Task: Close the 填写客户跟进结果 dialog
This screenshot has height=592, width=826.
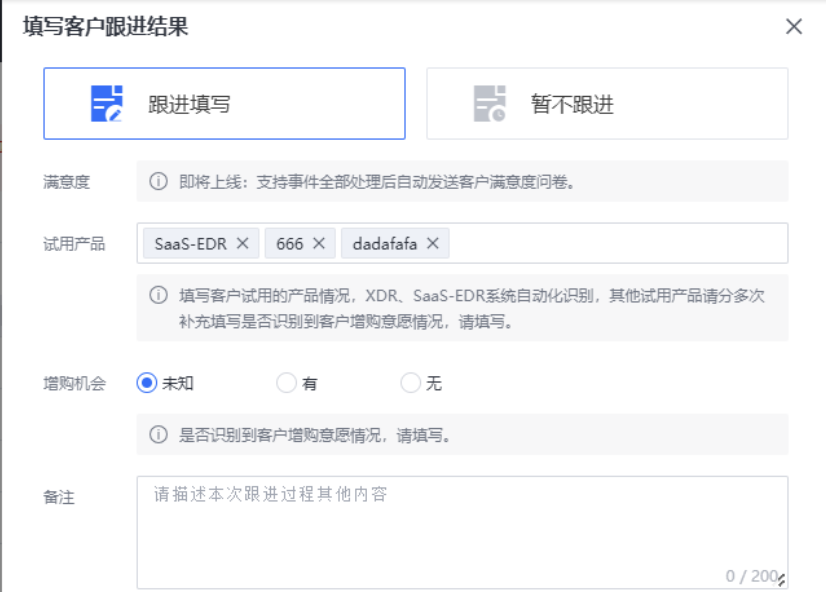Action: [794, 27]
